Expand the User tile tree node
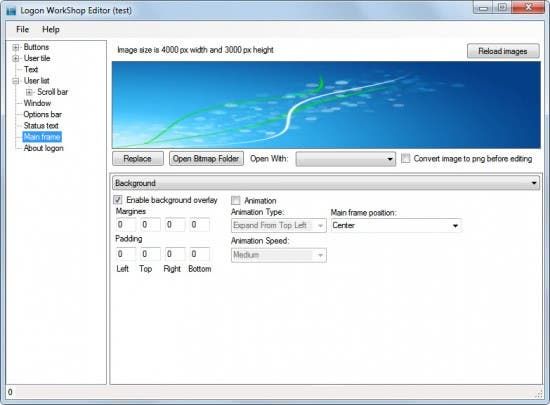 click(16, 59)
